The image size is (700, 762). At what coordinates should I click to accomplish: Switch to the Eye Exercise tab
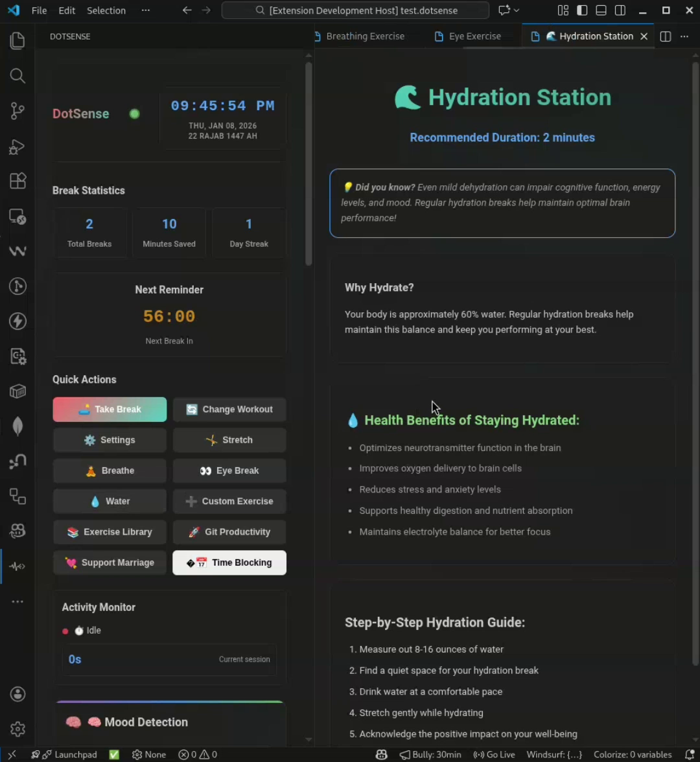point(474,36)
